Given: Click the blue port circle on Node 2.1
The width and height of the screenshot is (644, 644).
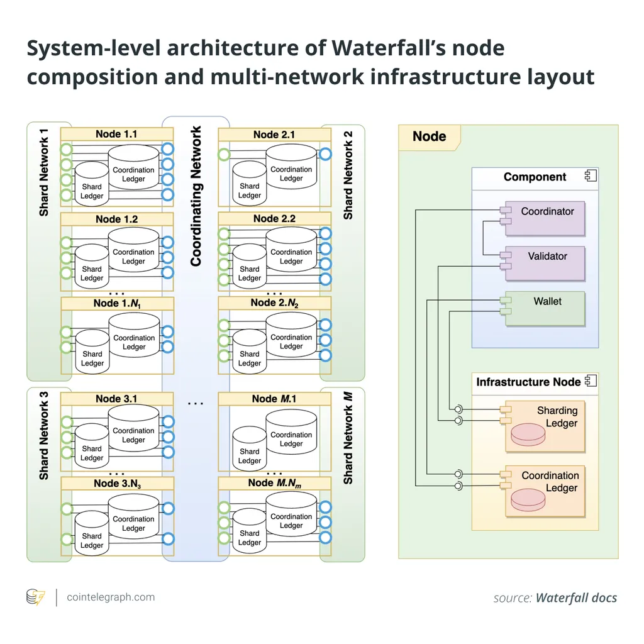Looking at the screenshot, I should pyautogui.click(x=325, y=154).
